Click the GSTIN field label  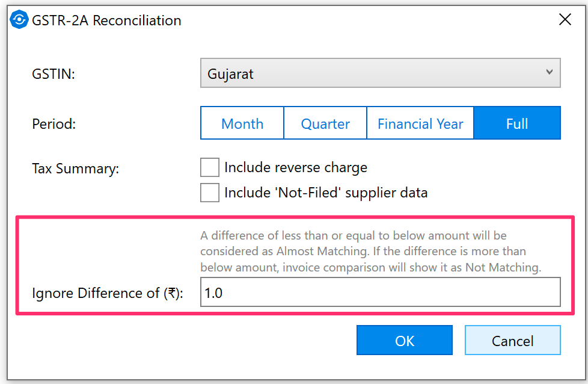53,74
